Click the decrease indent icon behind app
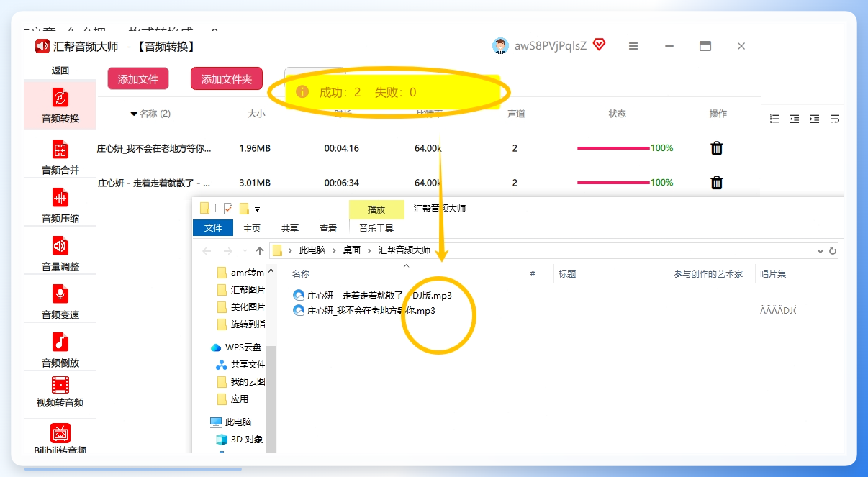The height and width of the screenshot is (477, 868). click(795, 119)
